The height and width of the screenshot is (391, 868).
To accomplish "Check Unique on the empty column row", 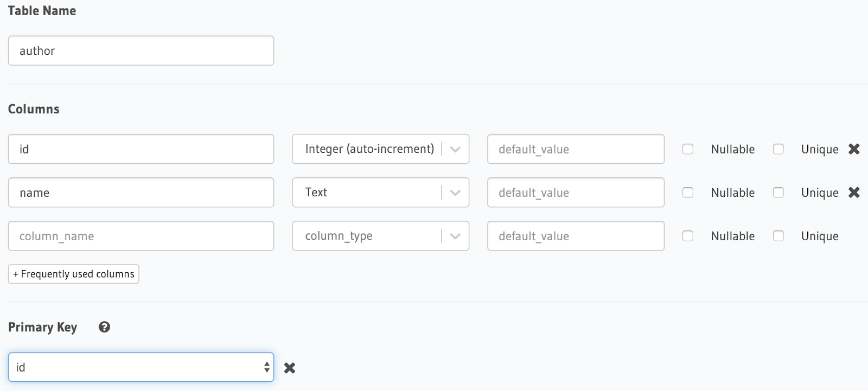I will click(778, 236).
